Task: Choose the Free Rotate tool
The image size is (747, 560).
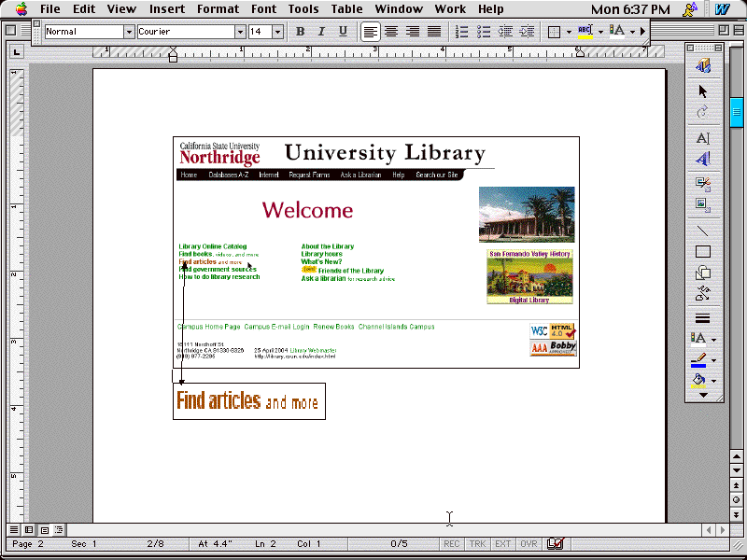Action: pos(703,112)
